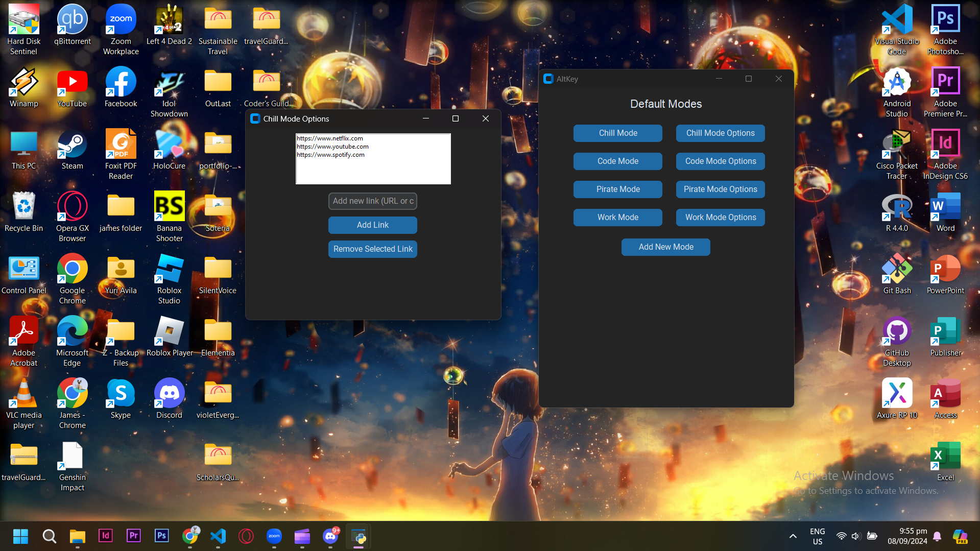Select the Zoom Workplace desktop shortcut
980x551 pixels.
coord(121,30)
